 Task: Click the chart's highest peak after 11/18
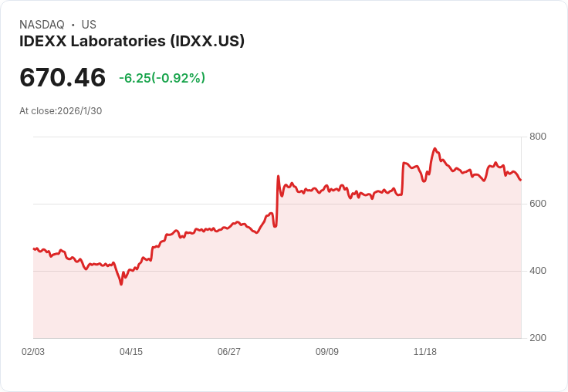point(434,148)
